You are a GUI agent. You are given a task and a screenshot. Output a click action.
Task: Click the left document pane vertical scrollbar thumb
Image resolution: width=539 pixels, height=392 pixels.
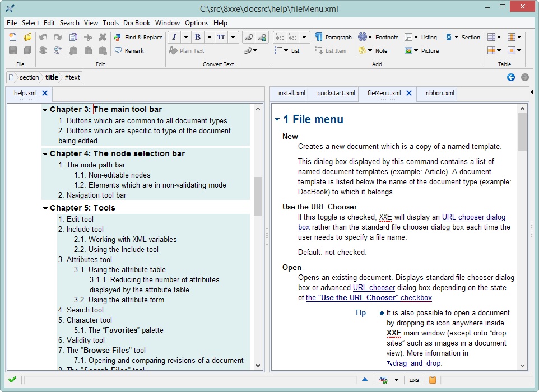click(258, 196)
